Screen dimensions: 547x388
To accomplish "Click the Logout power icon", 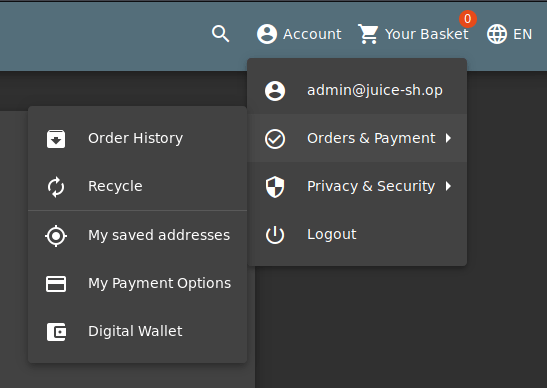I will point(275,235).
